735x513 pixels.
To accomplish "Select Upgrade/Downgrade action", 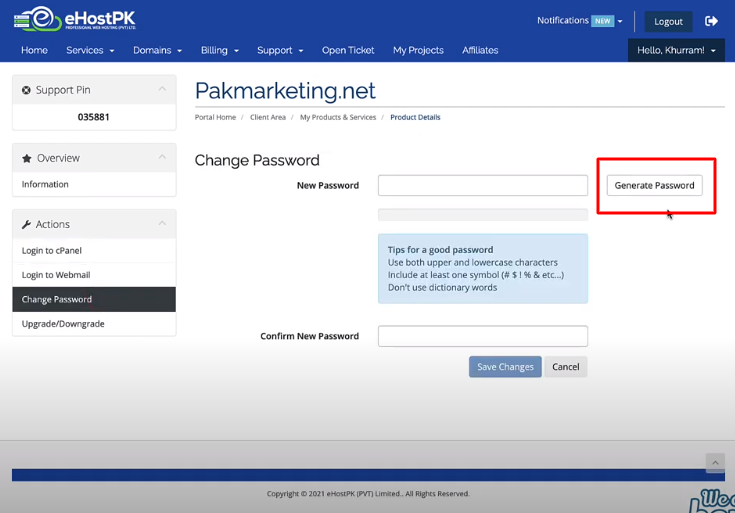I will [x=94, y=324].
